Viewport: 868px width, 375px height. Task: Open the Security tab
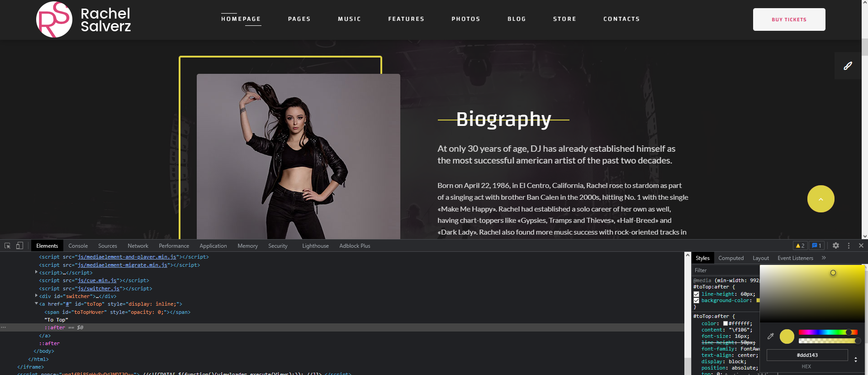[278, 246]
